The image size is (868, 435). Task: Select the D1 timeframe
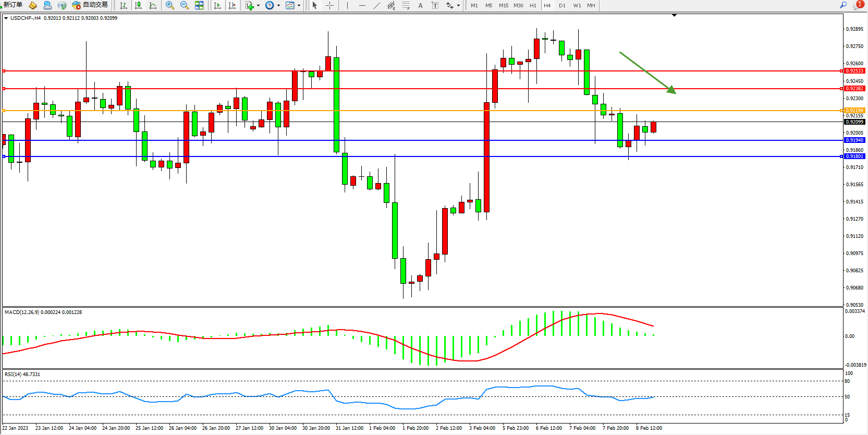562,5
